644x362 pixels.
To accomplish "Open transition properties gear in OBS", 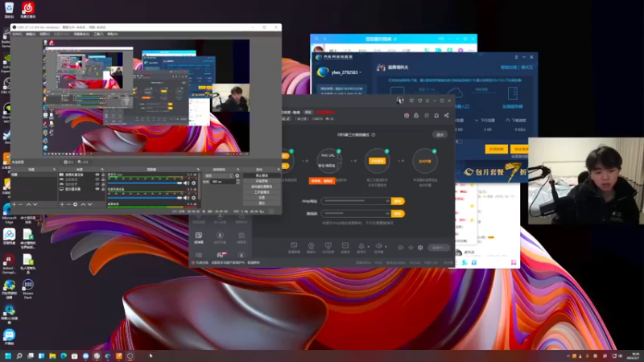I will coord(237,175).
